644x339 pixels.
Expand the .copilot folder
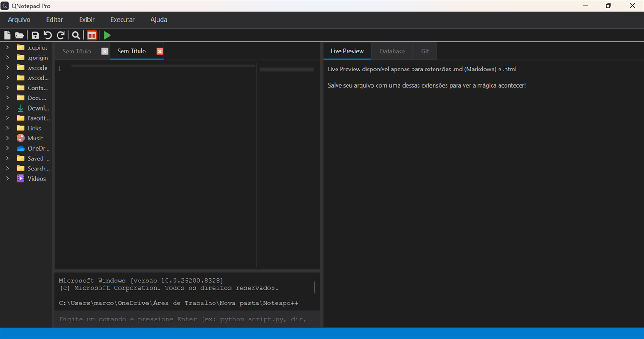click(7, 47)
